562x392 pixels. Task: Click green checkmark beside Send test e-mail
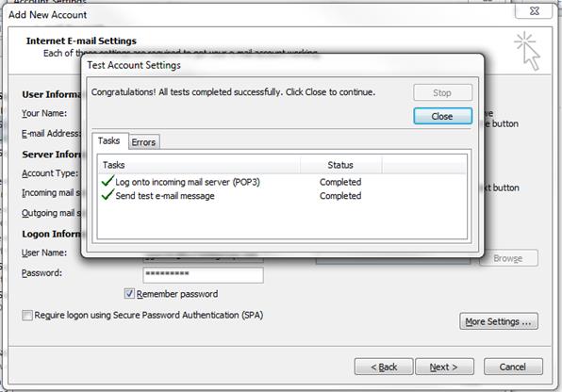(107, 195)
